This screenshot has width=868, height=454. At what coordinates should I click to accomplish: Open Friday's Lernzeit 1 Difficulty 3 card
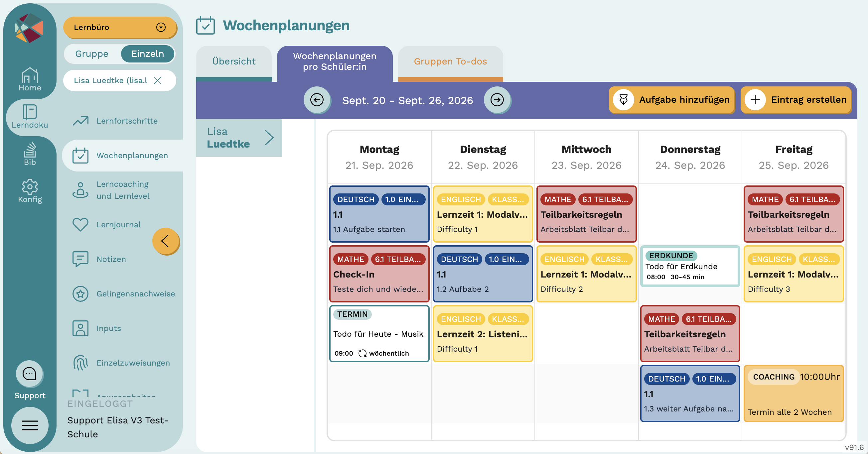(x=794, y=274)
